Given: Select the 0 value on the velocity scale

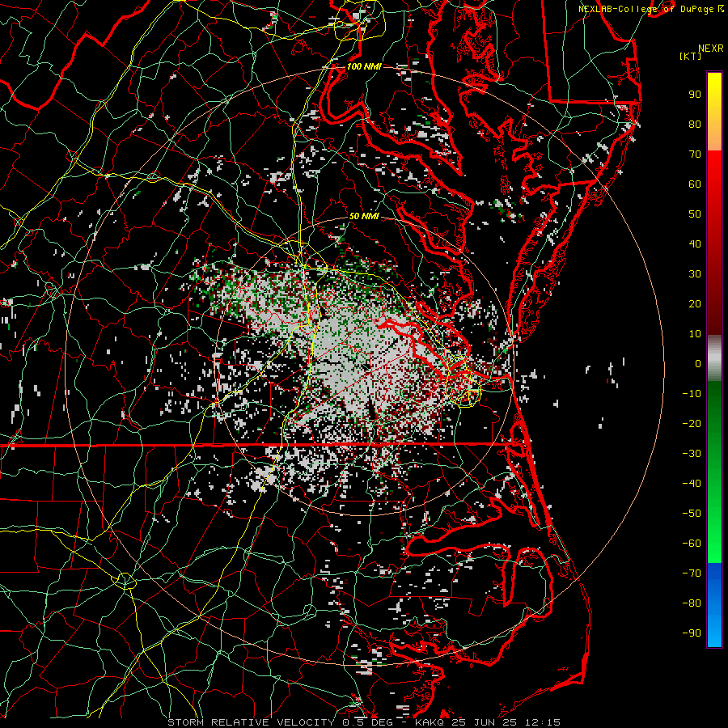Looking at the screenshot, I should tap(698, 364).
